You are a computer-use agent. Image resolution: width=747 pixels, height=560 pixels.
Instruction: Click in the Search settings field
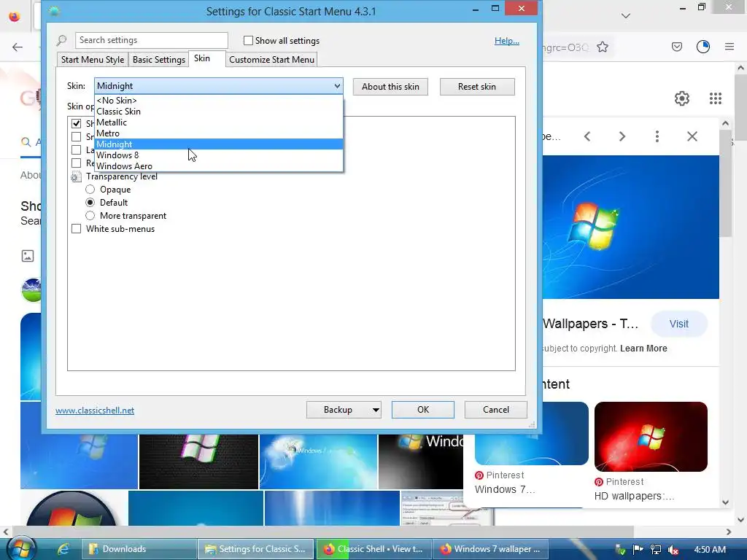(152, 40)
